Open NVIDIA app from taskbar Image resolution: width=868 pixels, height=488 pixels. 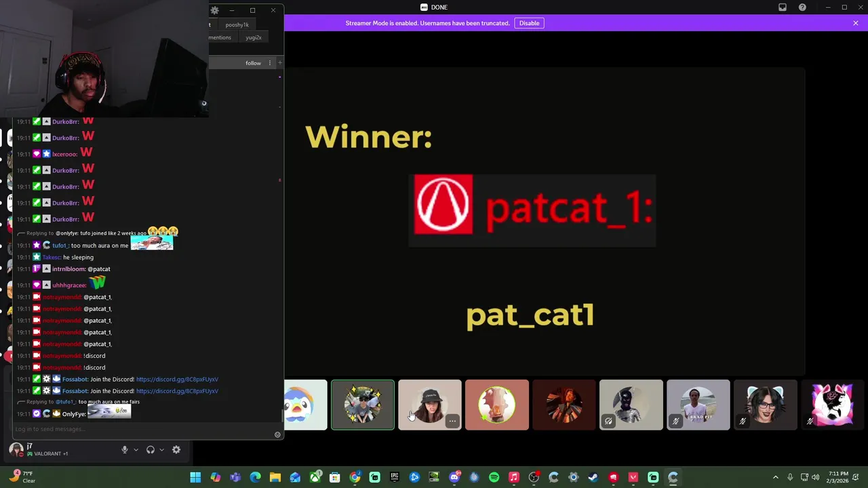coord(434,477)
